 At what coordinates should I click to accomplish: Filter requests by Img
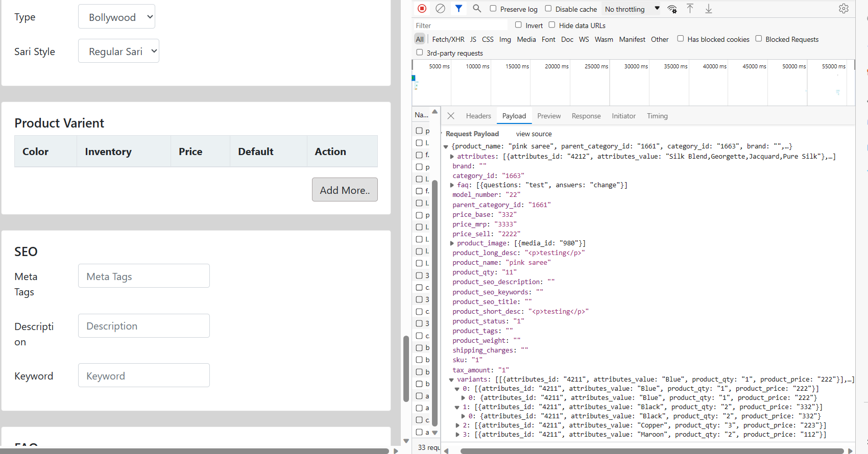(x=505, y=39)
